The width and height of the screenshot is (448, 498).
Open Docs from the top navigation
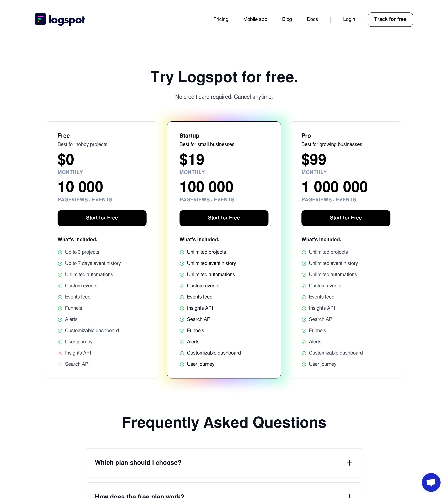coord(312,19)
